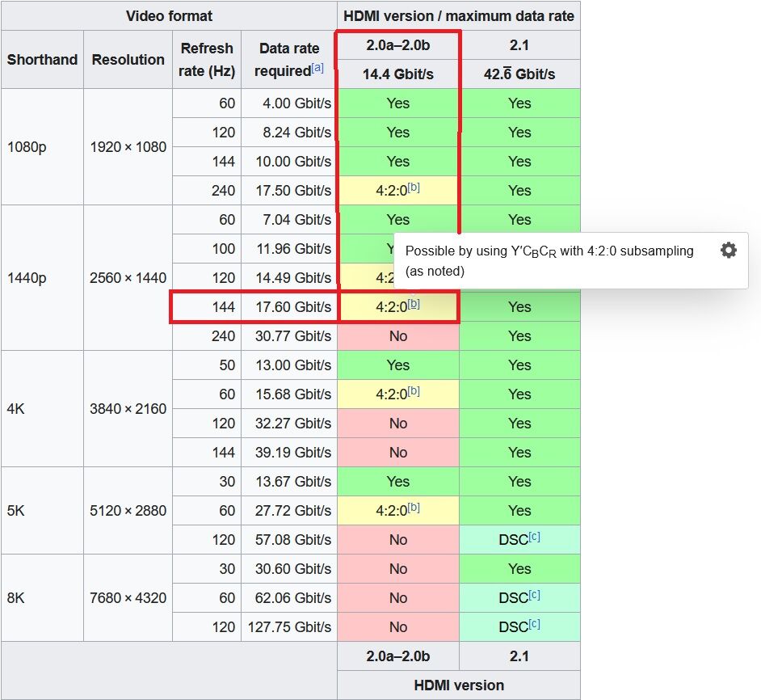The width and height of the screenshot is (761, 700).
Task: Click the '8K' shorthand cell
Action: [x=42, y=598]
